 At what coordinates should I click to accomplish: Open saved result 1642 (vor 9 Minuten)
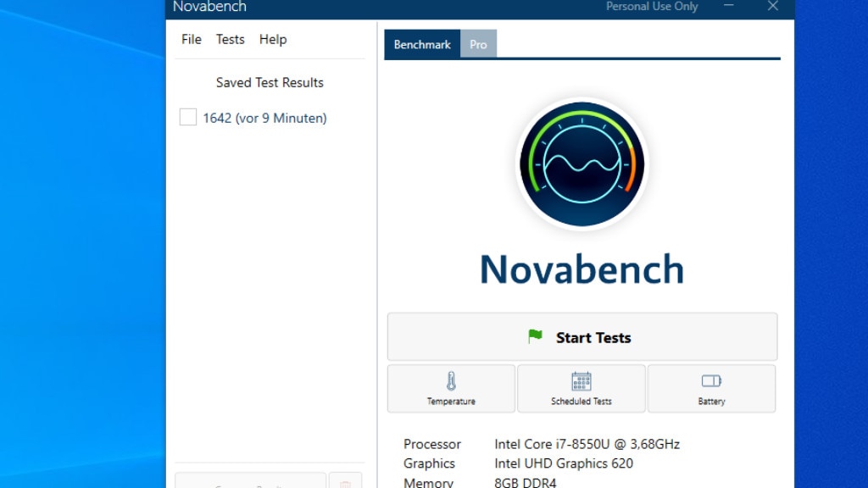click(264, 118)
